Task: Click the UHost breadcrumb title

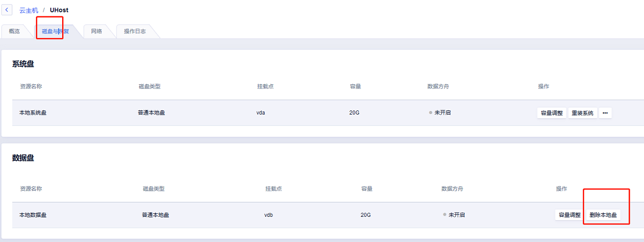Action: (x=59, y=10)
